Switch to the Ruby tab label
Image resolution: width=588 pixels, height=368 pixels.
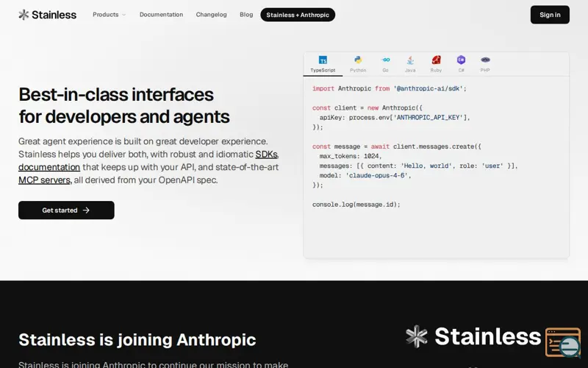point(436,70)
